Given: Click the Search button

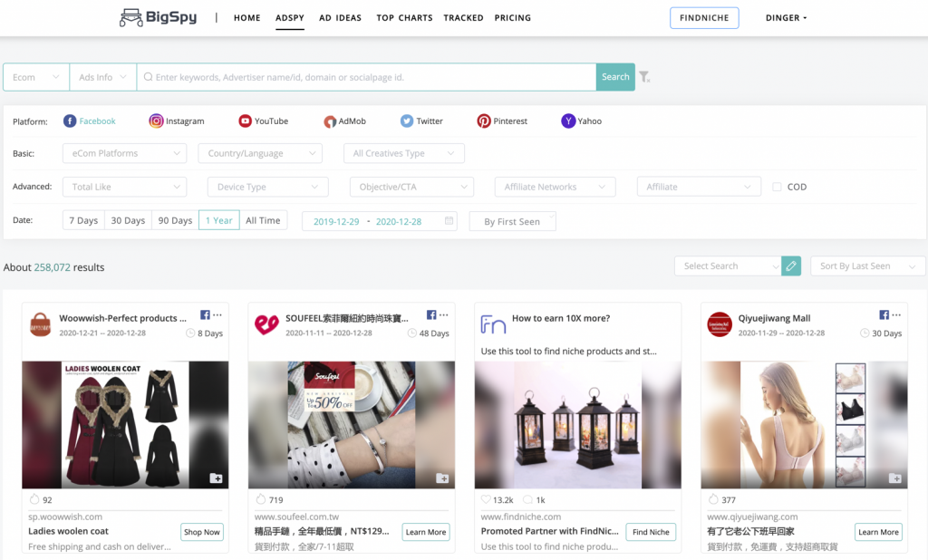Looking at the screenshot, I should coord(615,77).
